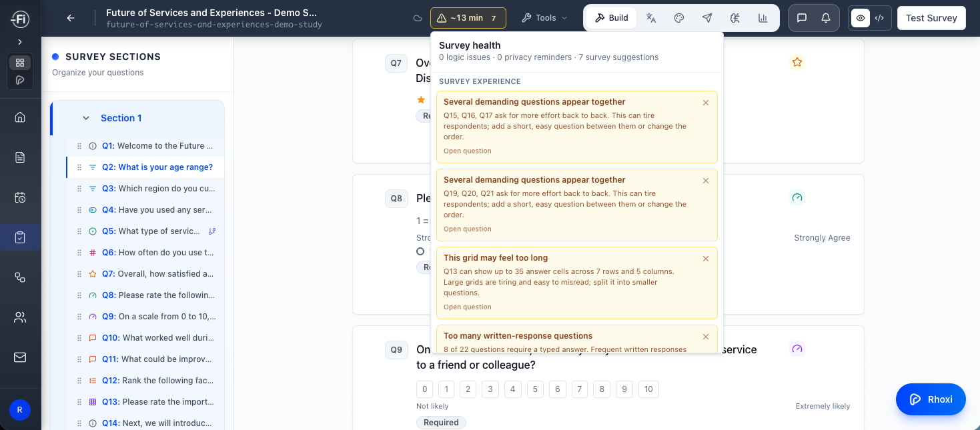Screen dimensions: 980x430
Task: Select Q14 Next we will introduce row
Action: click(x=145, y=423)
